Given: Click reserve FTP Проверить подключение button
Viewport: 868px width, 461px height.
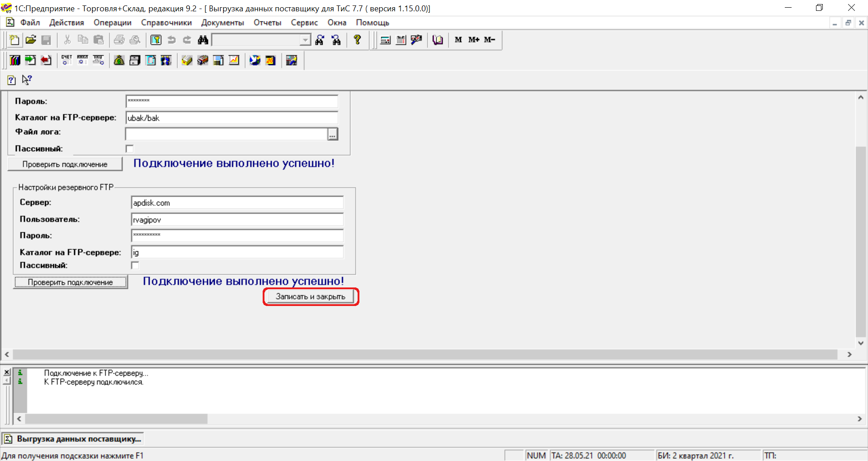Looking at the screenshot, I should (x=71, y=282).
